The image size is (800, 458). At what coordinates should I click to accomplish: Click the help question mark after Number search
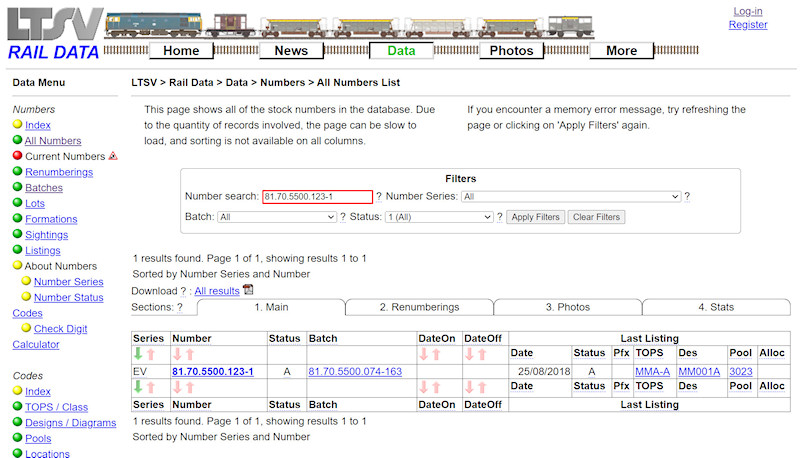379,197
